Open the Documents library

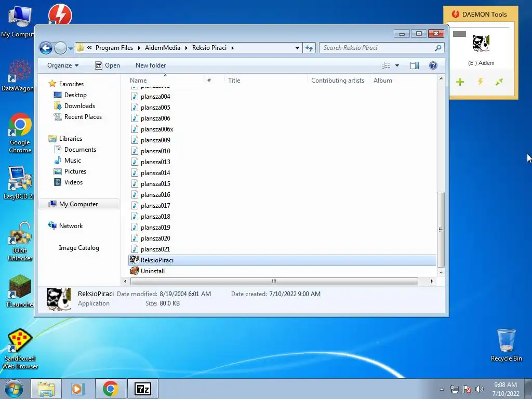(x=80, y=150)
